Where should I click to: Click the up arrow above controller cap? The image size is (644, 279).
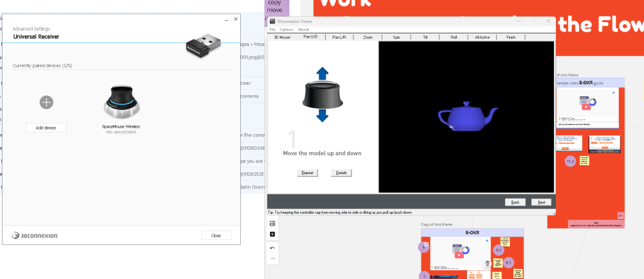323,74
